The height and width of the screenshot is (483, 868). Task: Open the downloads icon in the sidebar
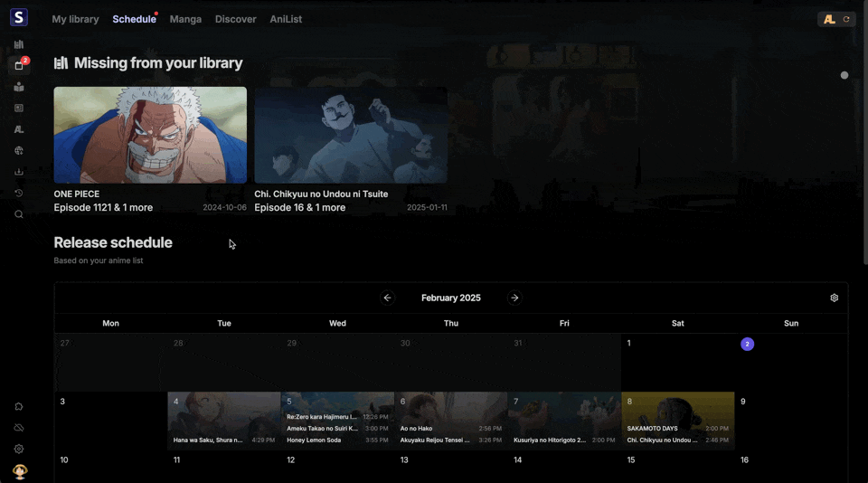[19, 172]
